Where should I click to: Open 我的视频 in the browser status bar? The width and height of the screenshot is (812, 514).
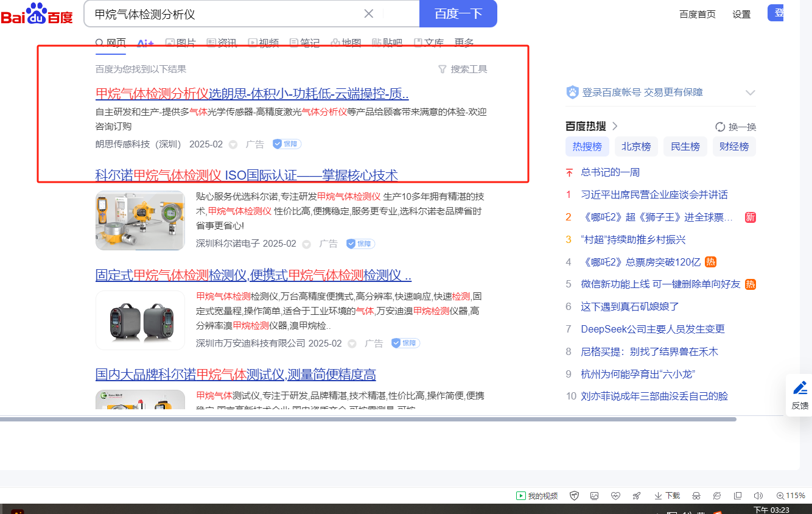537,496
